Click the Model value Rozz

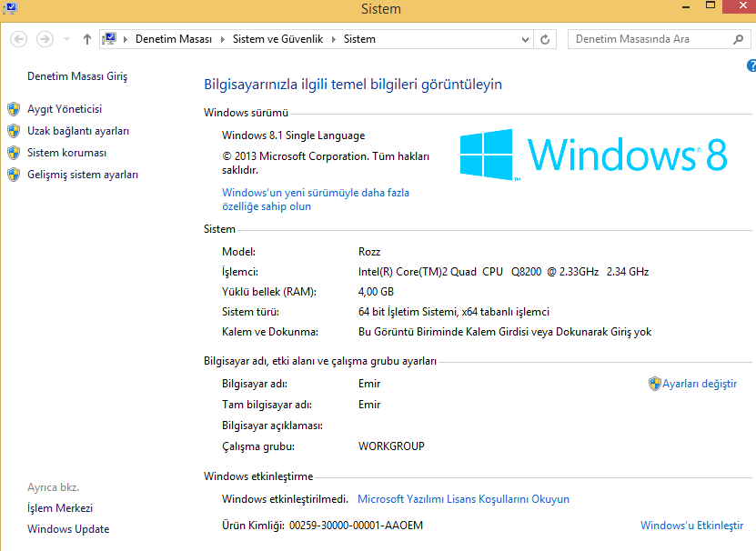click(x=368, y=252)
